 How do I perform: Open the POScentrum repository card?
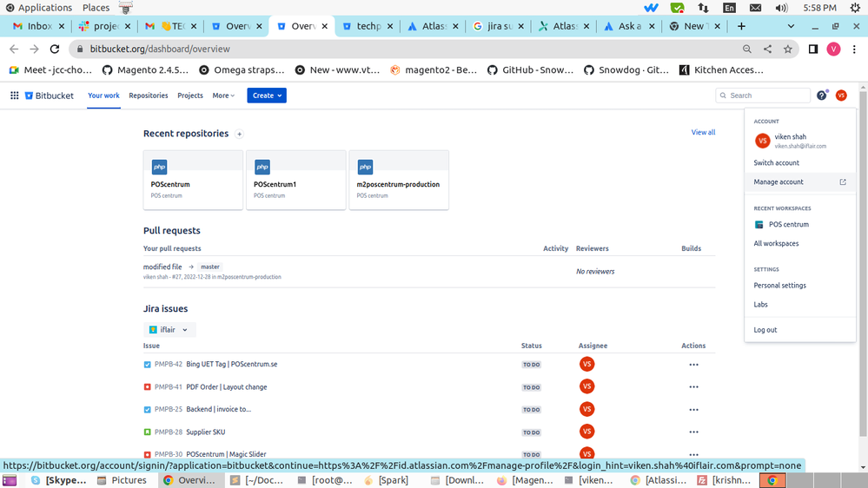[x=193, y=180]
